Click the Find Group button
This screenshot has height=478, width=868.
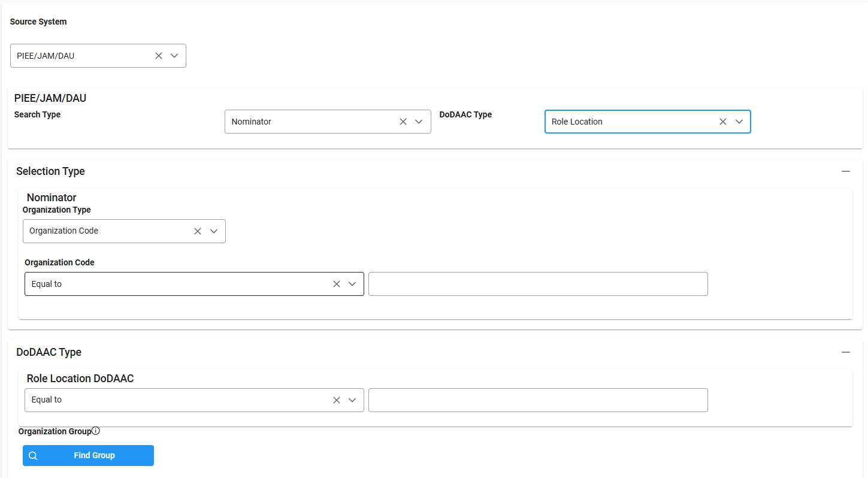[x=88, y=455]
